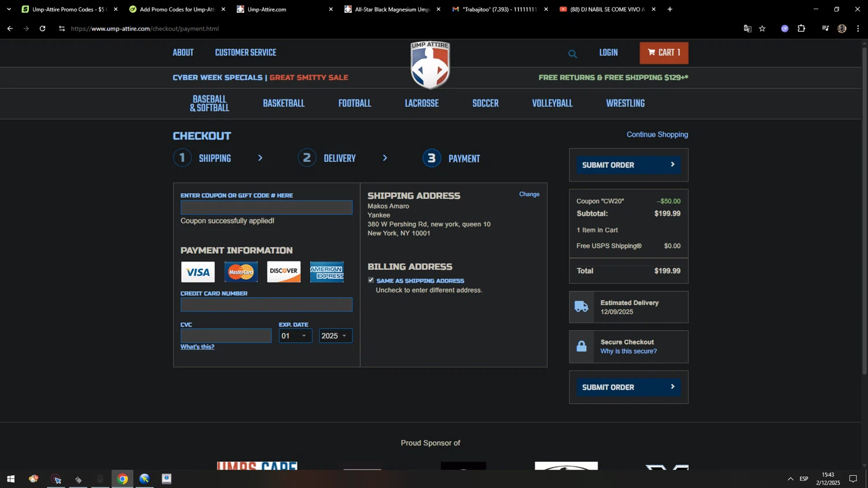The image size is (868, 488).
Task: Click the Cyber Week Specials link
Action: coord(218,77)
